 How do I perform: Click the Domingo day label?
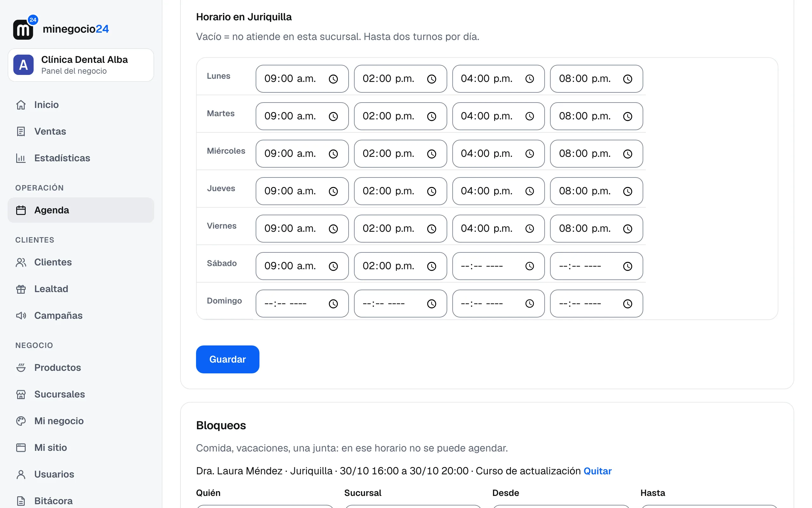[224, 301]
